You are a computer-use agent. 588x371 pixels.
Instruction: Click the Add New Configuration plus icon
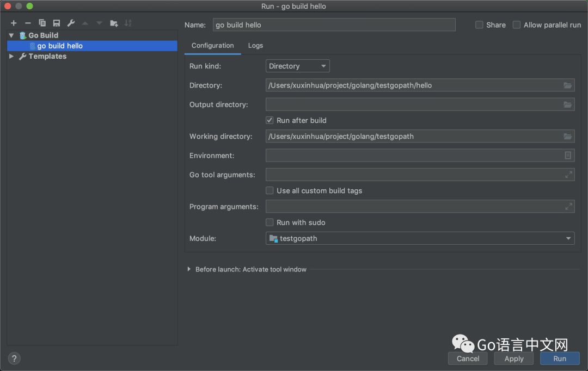tap(14, 23)
